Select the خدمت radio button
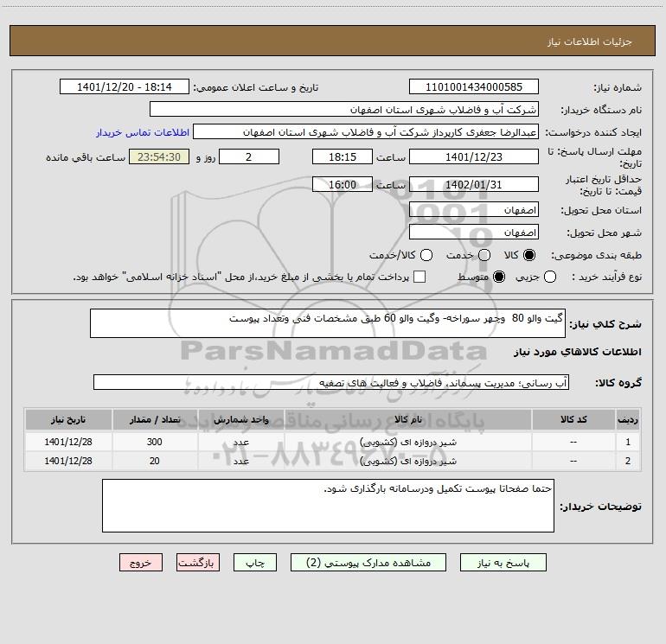Viewport: 666px width, 644px height. [x=484, y=255]
